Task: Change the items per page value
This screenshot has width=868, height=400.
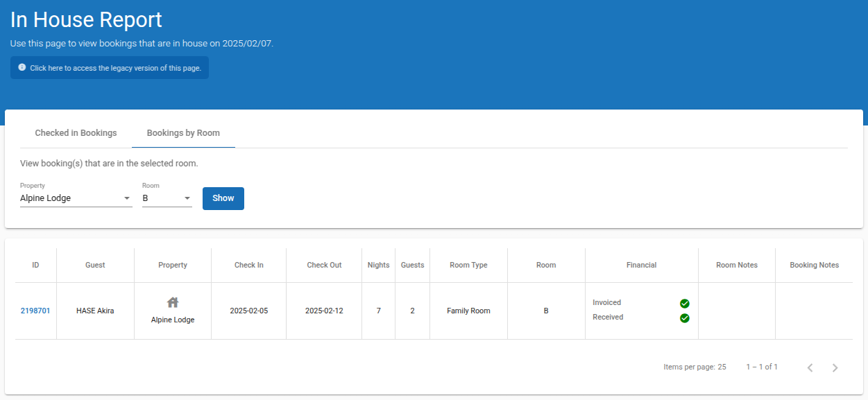Action: click(x=722, y=367)
